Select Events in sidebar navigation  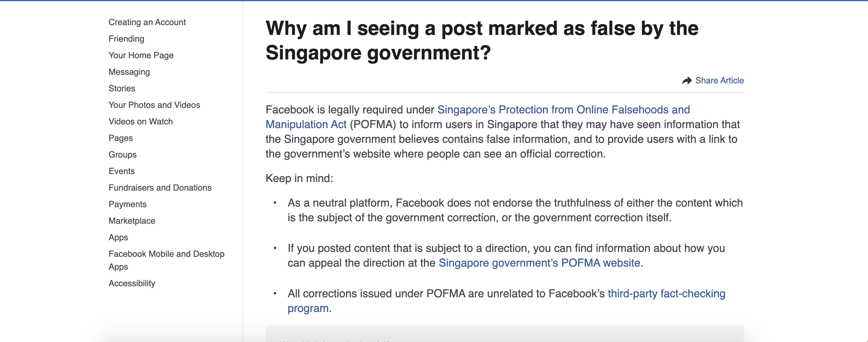coord(121,171)
